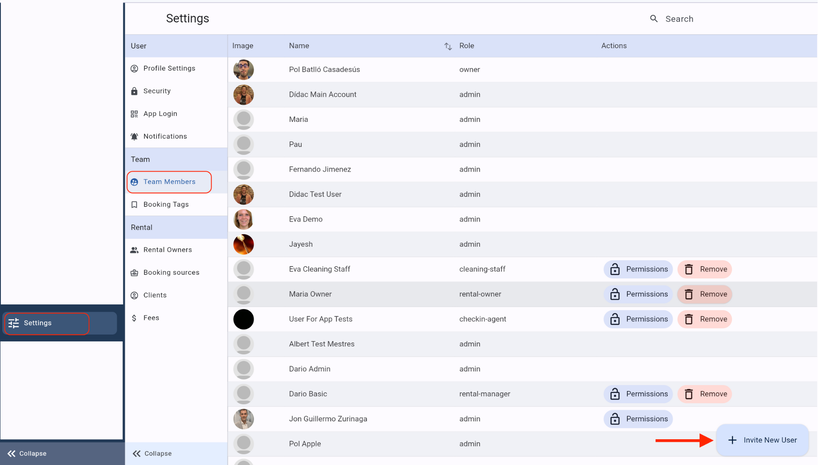Image resolution: width=828 pixels, height=465 pixels.
Task: Click the Notifications bell icon
Action: pos(135,136)
